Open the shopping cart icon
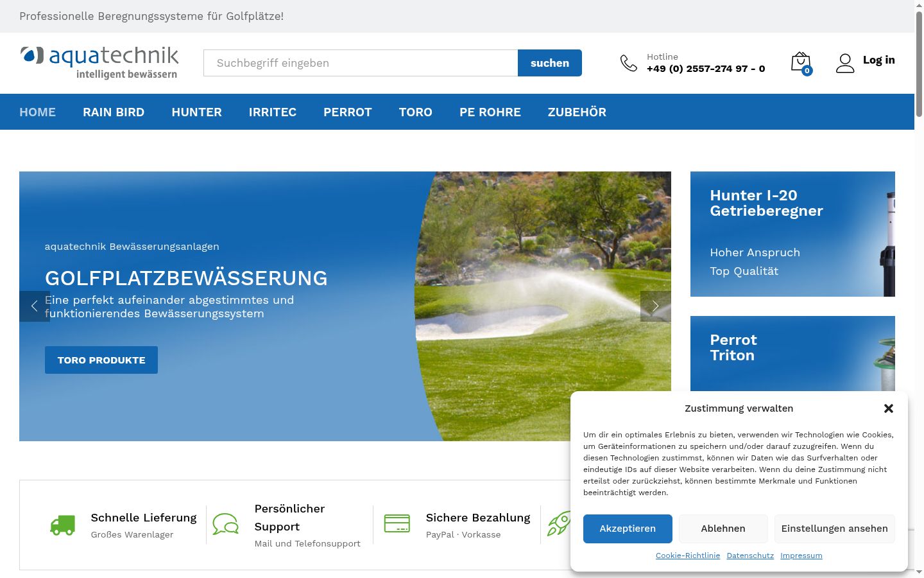This screenshot has height=578, width=924. tap(801, 63)
